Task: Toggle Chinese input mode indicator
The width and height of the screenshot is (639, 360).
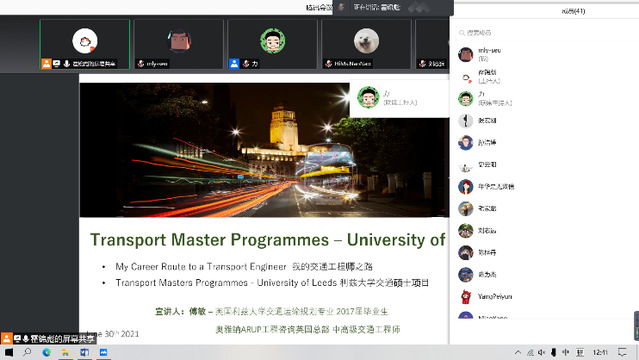Action: point(566,352)
